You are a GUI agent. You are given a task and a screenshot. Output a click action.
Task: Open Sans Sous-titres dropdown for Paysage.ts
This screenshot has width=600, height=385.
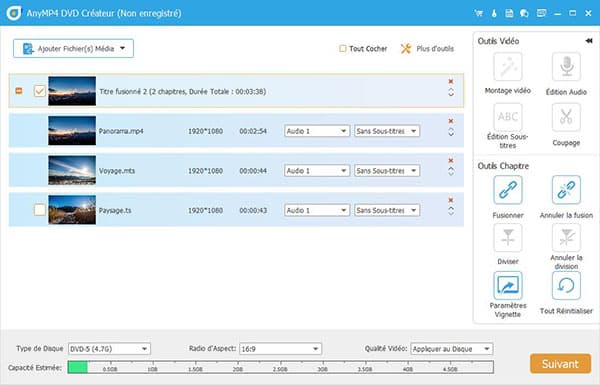coord(387,210)
